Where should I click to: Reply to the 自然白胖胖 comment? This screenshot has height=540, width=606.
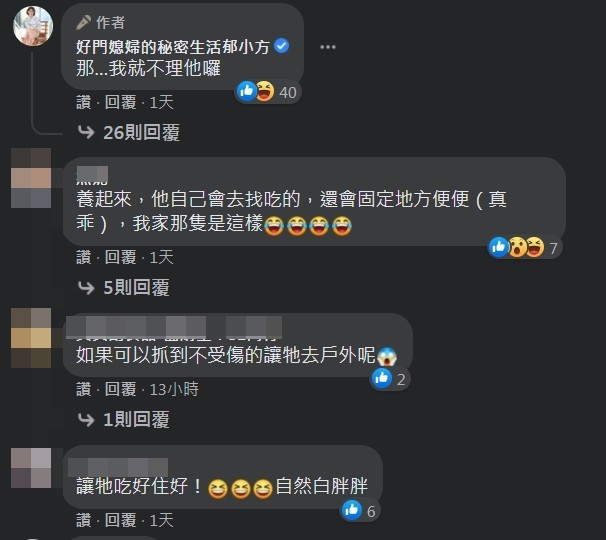click(121, 520)
